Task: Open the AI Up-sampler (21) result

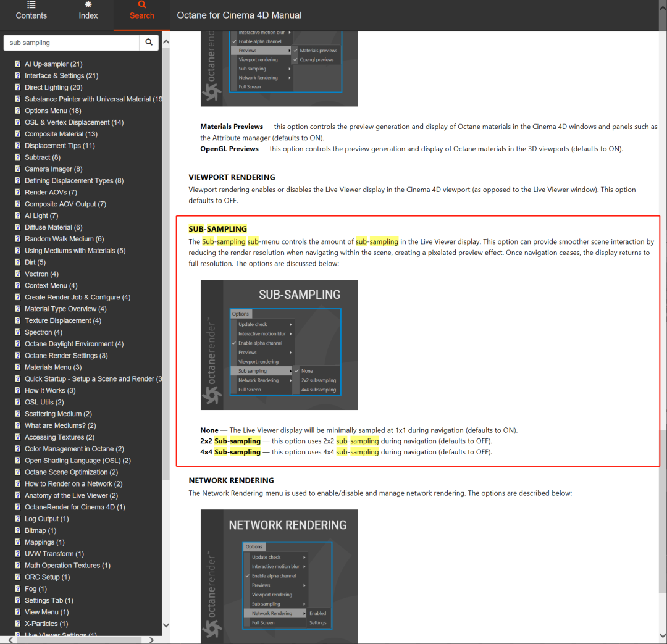Action: [x=54, y=64]
